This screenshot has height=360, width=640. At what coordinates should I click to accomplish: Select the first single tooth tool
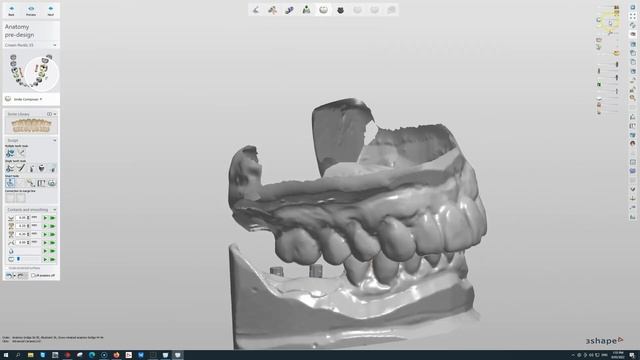pos(10,168)
